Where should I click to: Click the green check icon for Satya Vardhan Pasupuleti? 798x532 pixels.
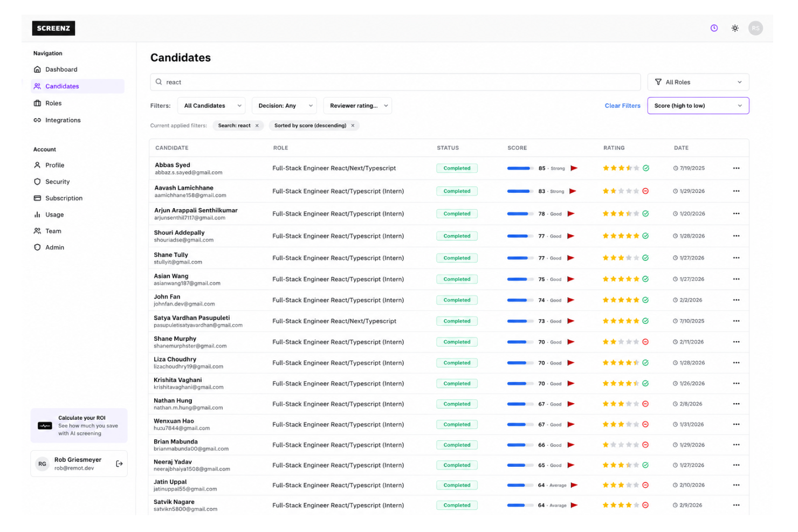pos(645,321)
